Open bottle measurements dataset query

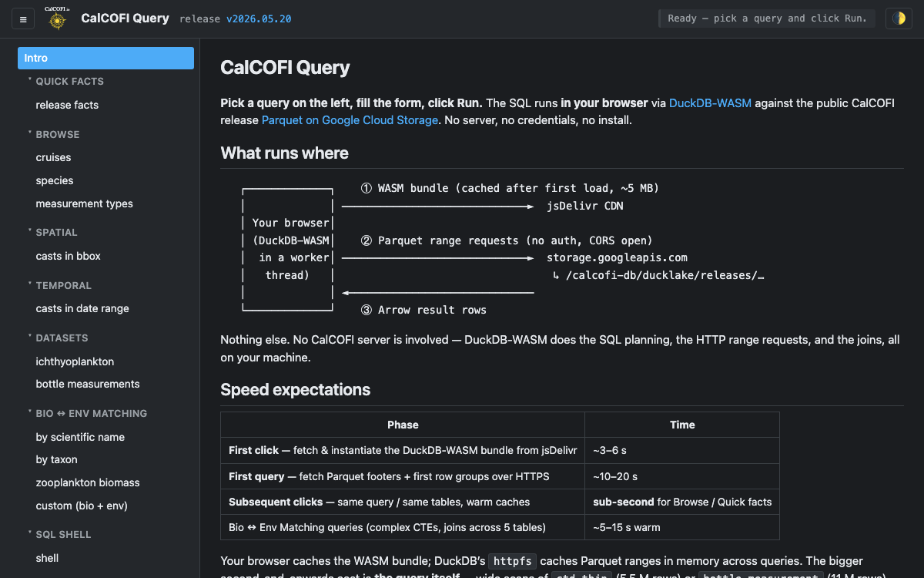88,384
